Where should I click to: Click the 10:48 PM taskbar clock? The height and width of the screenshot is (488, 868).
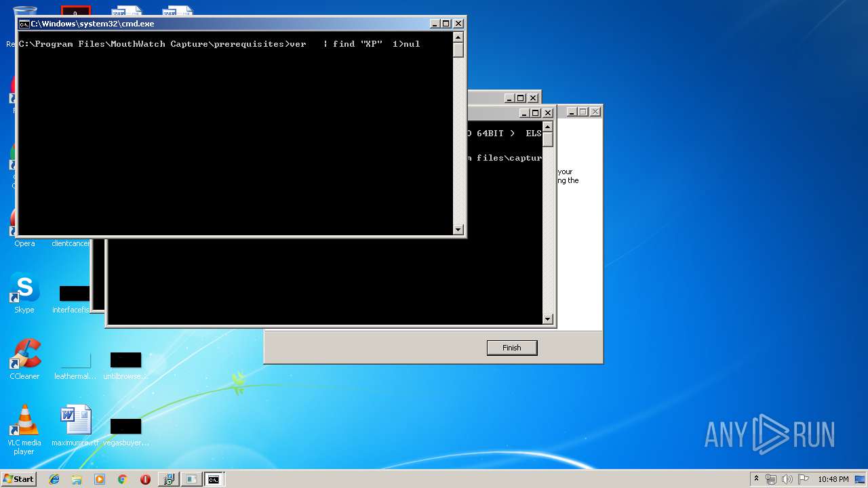tap(833, 479)
